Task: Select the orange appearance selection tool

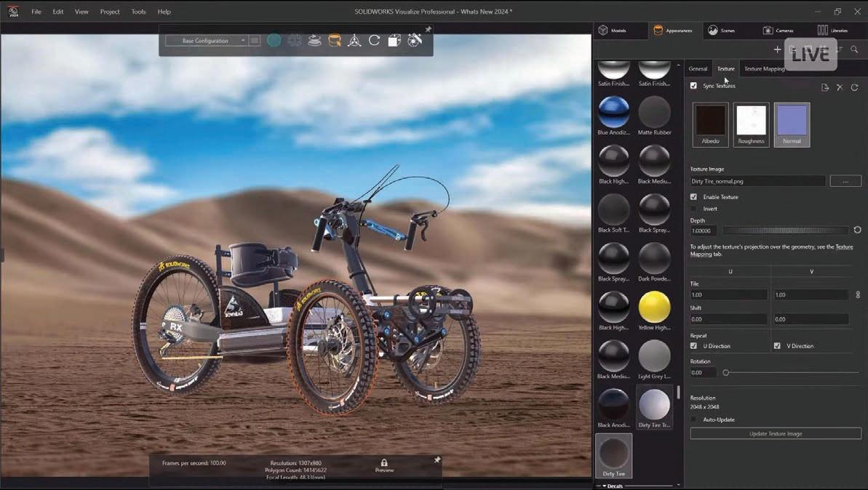Action: point(335,41)
